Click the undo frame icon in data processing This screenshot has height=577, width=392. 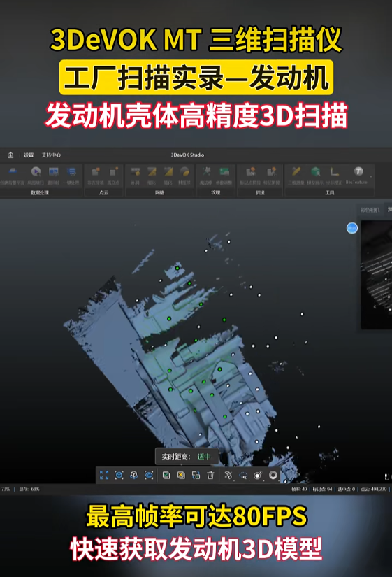click(54, 172)
